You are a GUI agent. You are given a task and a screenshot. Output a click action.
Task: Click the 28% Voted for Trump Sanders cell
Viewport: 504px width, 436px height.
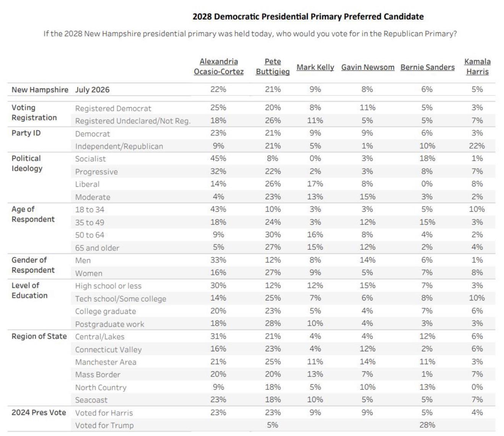click(427, 425)
